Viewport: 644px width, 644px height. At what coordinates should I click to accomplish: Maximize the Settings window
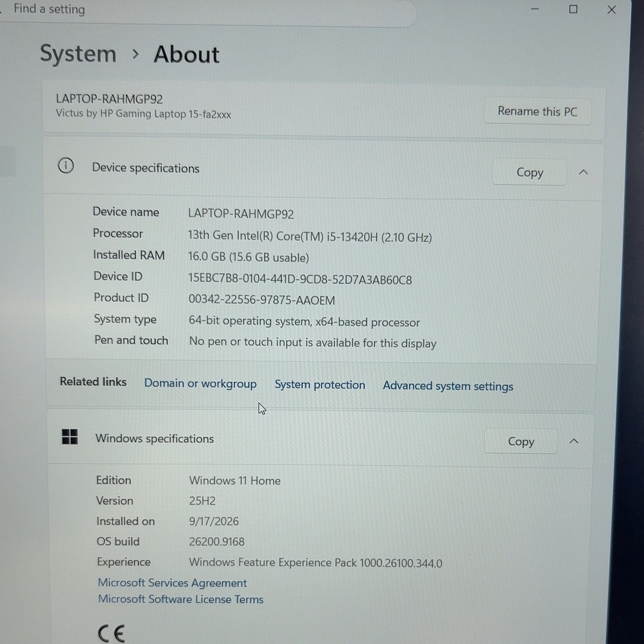pos(573,9)
